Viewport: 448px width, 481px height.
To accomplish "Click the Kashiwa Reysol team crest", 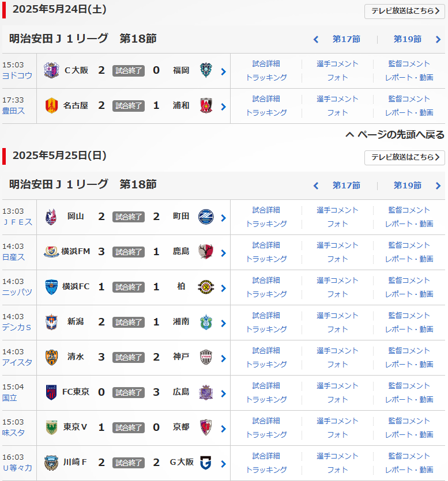I will 206,287.
